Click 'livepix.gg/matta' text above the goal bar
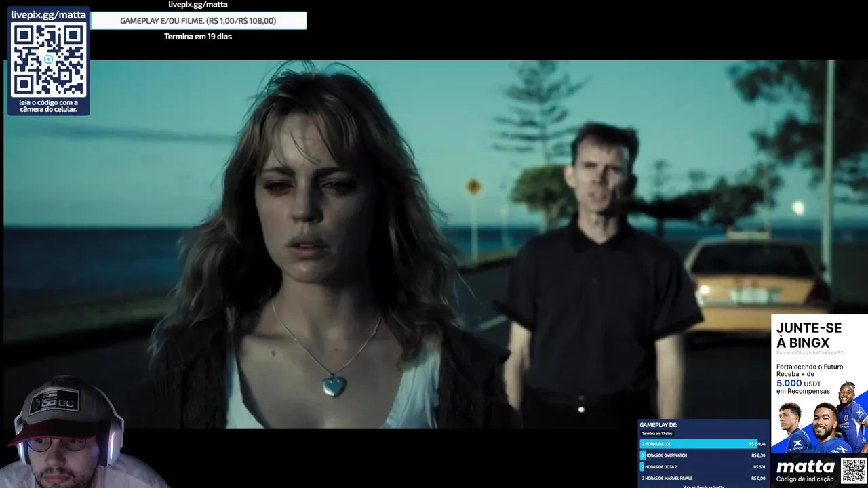 pyautogui.click(x=198, y=5)
